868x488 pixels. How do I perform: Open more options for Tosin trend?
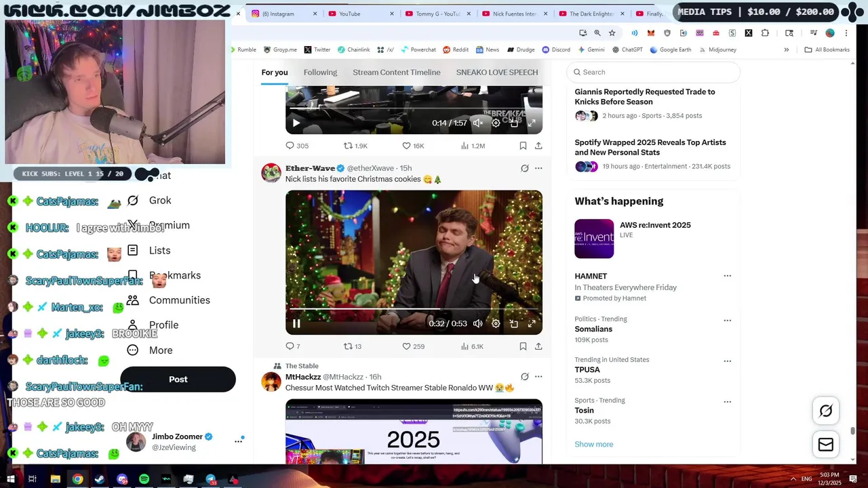click(x=727, y=401)
